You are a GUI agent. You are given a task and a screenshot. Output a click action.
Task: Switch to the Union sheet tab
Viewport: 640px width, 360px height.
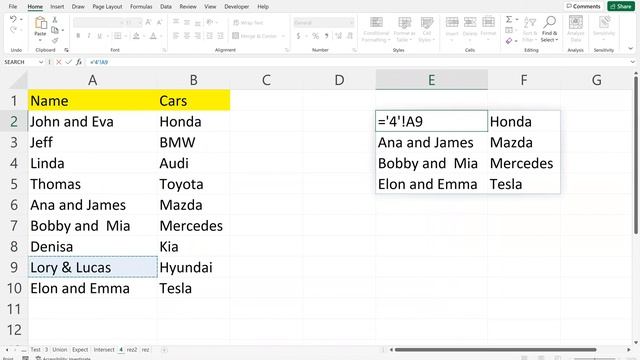pos(60,350)
